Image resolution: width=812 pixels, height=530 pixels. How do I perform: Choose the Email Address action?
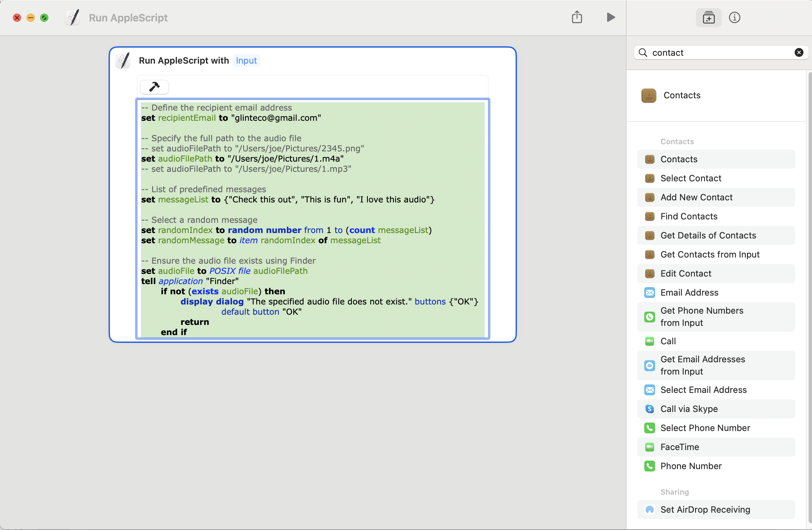click(716, 293)
